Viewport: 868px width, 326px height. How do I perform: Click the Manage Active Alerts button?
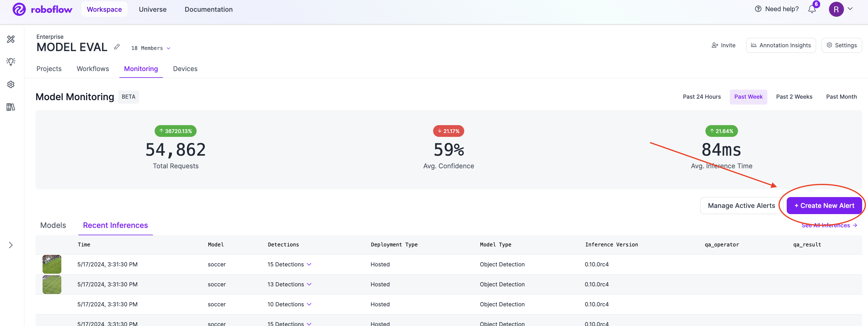click(741, 206)
